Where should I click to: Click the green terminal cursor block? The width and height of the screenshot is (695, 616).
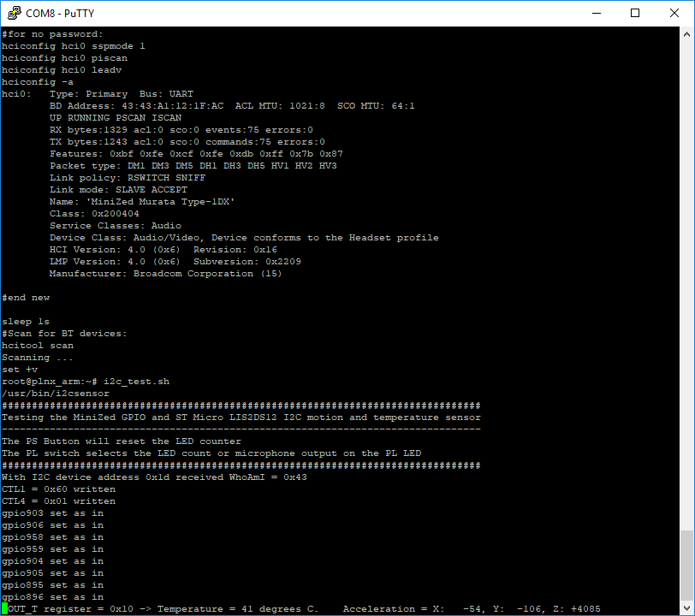pyautogui.click(x=4, y=608)
